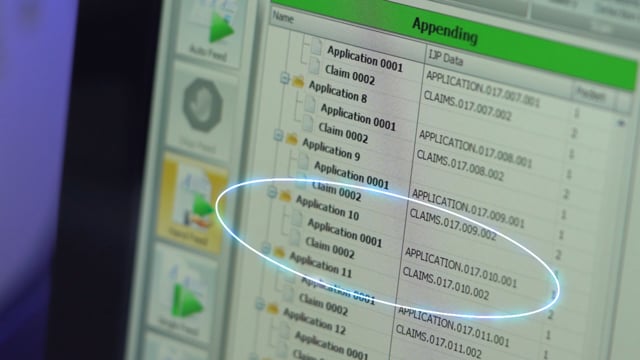Select the Application 8 folder row

click(x=338, y=91)
